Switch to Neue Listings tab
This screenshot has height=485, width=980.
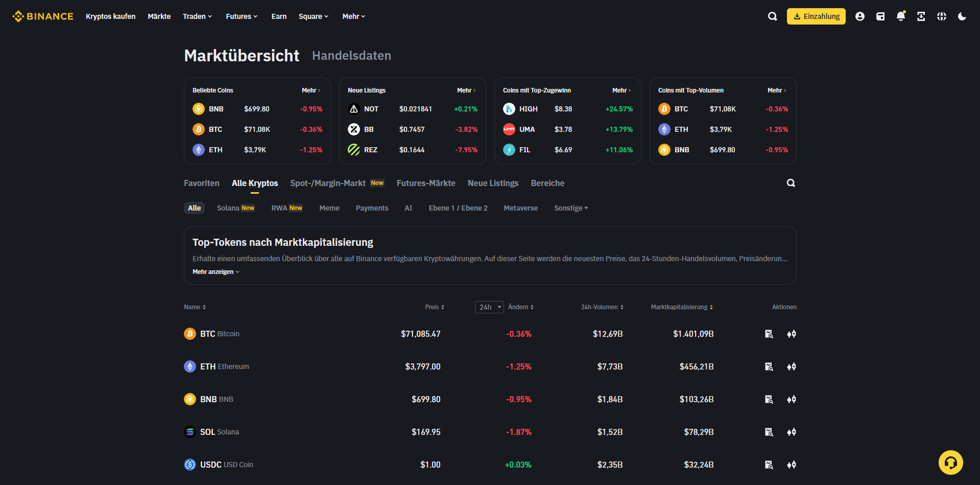[x=493, y=183]
